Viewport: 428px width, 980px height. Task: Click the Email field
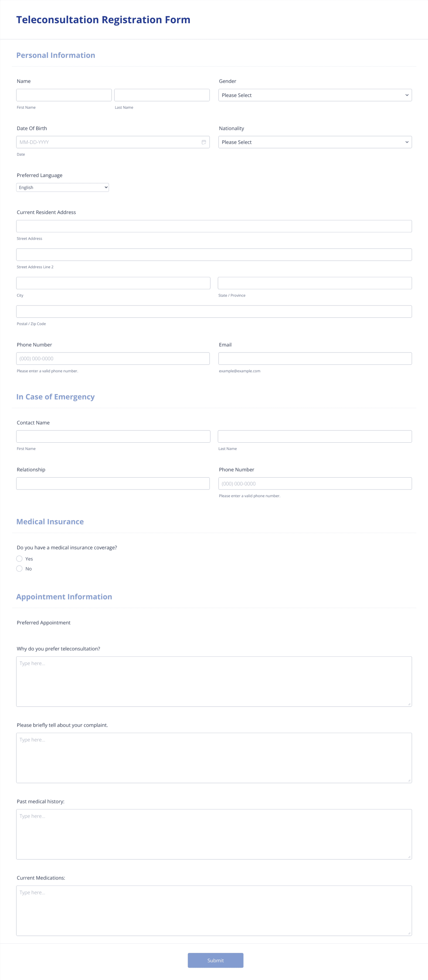315,358
